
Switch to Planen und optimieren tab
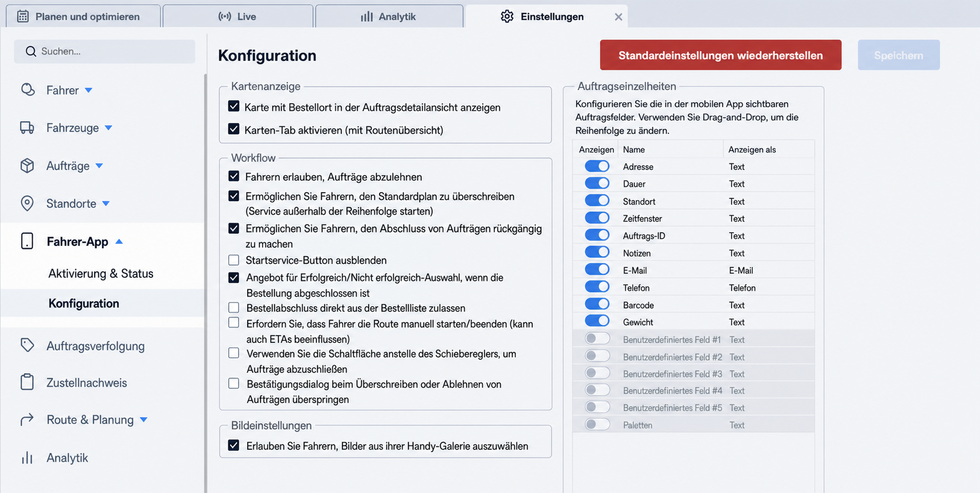click(x=83, y=16)
